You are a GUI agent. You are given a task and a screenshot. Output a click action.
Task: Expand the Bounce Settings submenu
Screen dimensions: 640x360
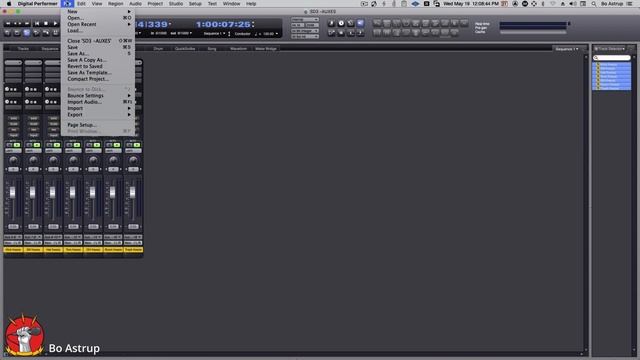pos(98,96)
